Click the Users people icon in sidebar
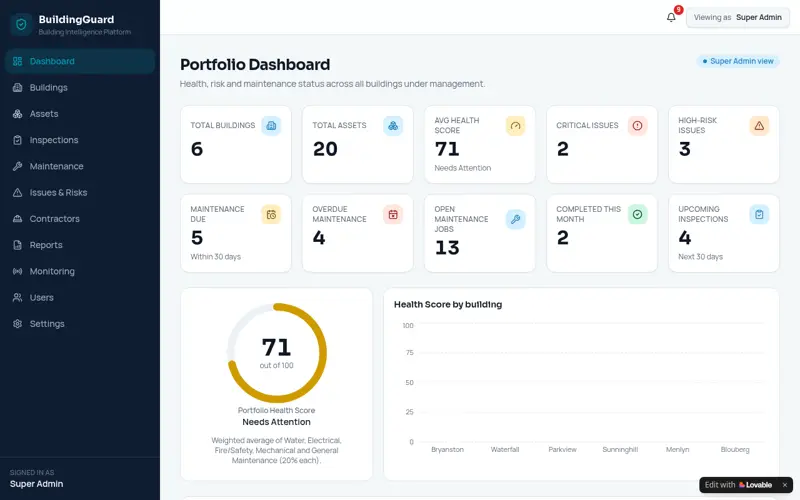Viewport: 800px width, 500px height. pos(17,297)
